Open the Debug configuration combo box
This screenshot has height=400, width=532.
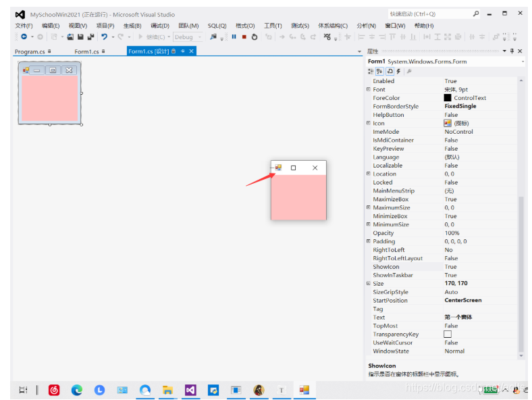coord(188,36)
